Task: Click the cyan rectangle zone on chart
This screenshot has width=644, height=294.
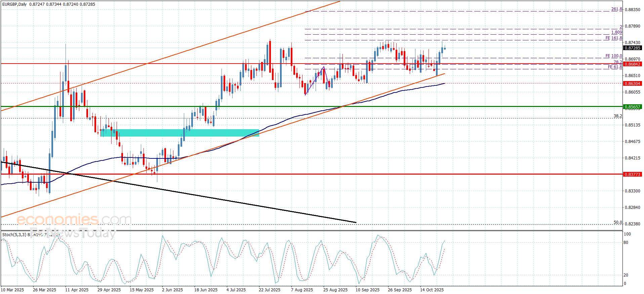Action: 179,133
